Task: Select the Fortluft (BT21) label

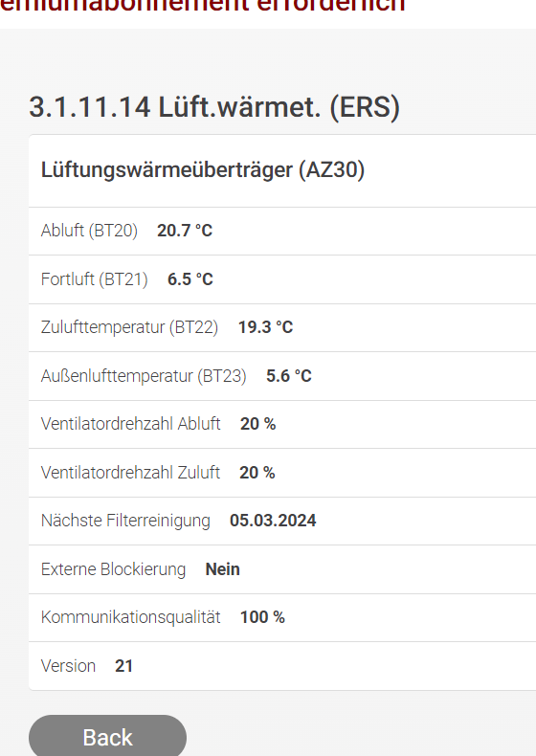Action: coord(95,279)
